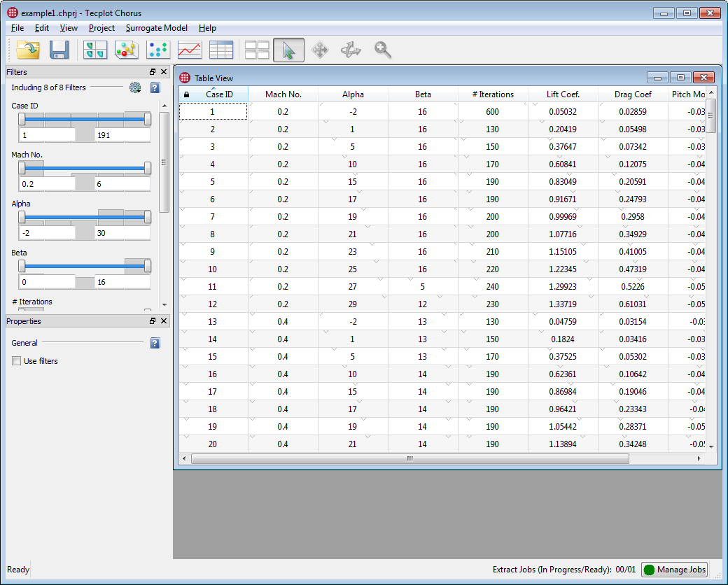Click Beta maximum value field 16
The height and width of the screenshot is (585, 728).
pyautogui.click(x=122, y=282)
